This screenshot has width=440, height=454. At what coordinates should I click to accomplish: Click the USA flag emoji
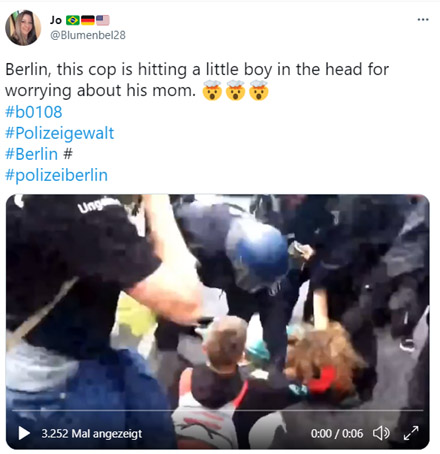pos(103,20)
